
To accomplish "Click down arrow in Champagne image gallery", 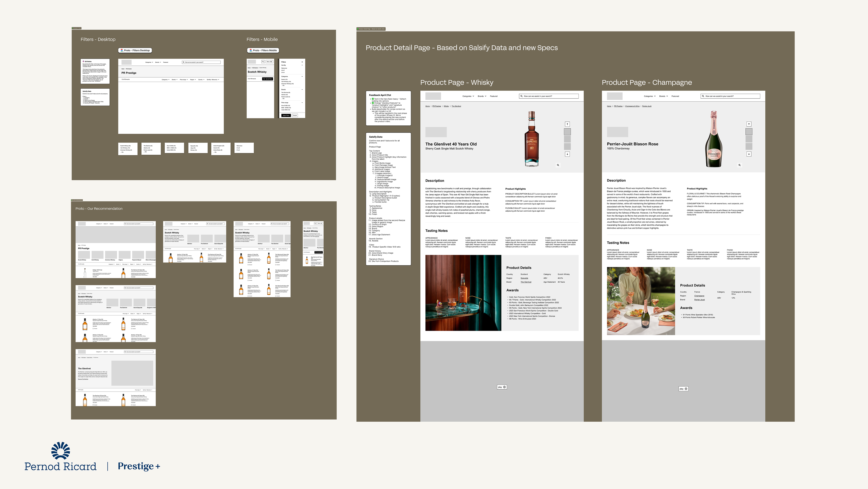I will pos(749,154).
